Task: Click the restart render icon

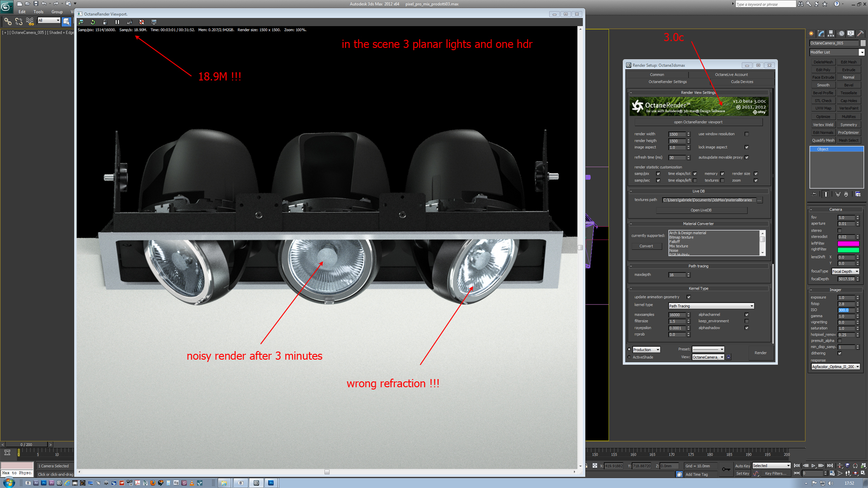Action: (x=93, y=22)
